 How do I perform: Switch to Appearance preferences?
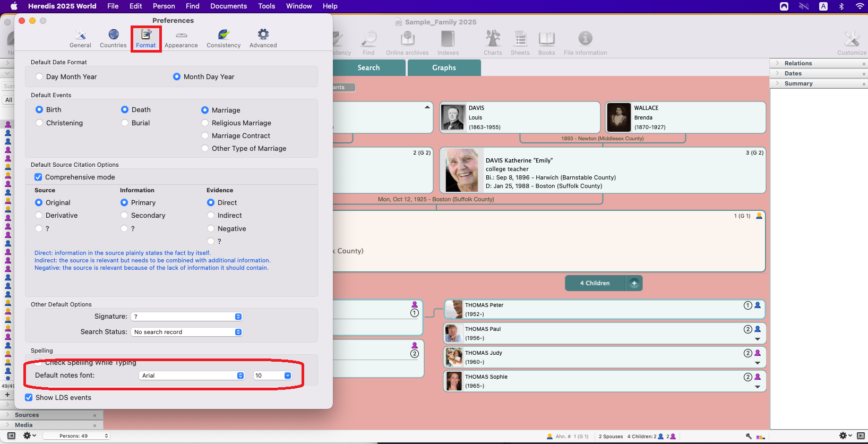(181, 38)
